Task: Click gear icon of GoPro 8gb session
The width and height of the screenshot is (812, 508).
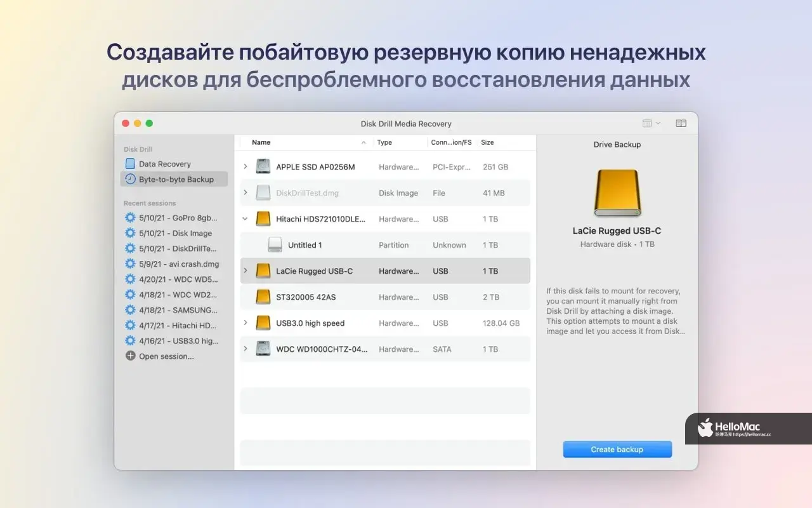Action: coord(130,218)
